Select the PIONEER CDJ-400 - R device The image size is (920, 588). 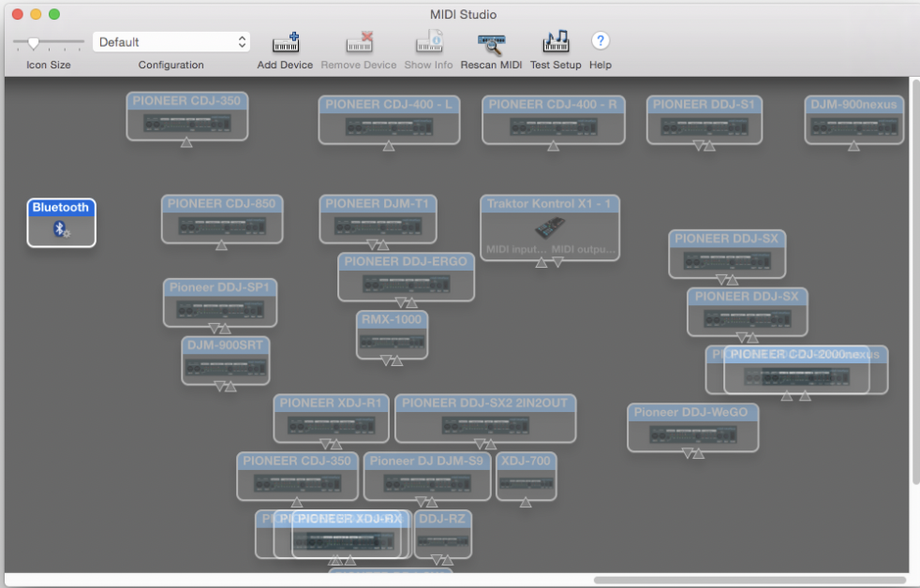click(x=554, y=120)
